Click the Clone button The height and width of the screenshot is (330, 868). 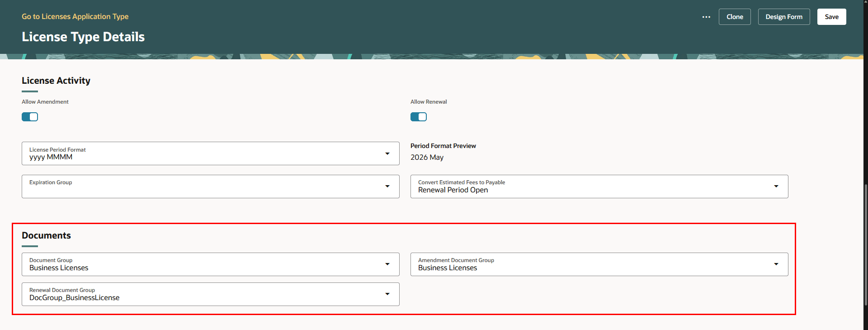coord(735,17)
